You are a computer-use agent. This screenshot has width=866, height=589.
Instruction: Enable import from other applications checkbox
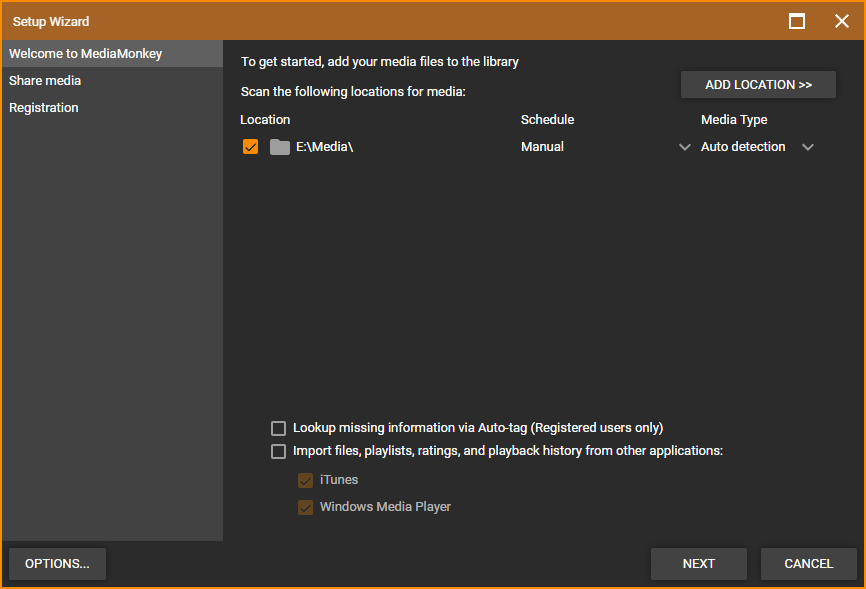click(x=278, y=451)
